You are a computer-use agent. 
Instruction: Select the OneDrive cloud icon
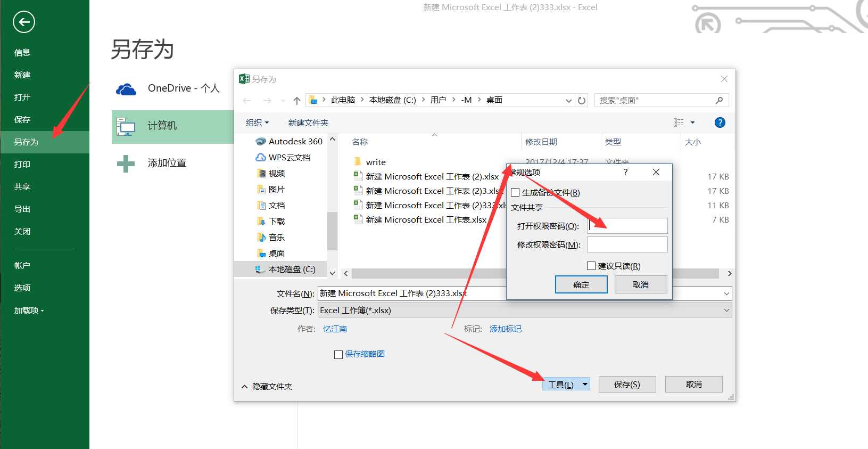point(126,89)
